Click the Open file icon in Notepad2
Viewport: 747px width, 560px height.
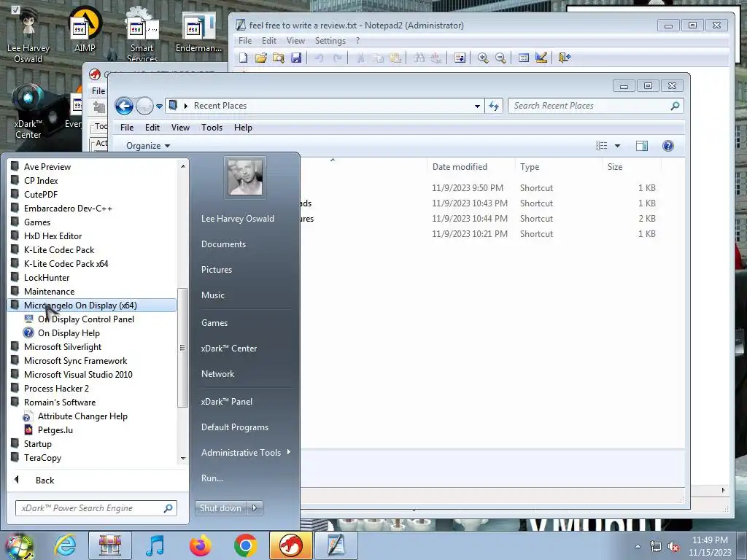pos(260,58)
